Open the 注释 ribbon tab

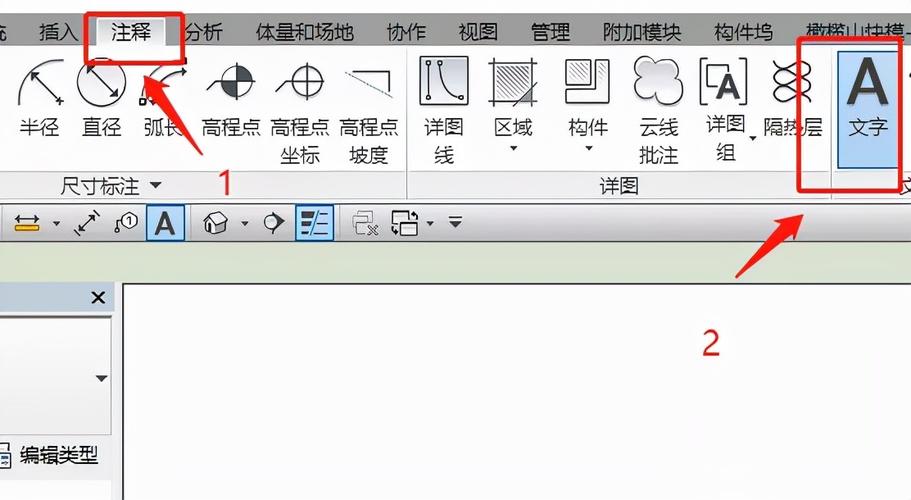point(131,32)
